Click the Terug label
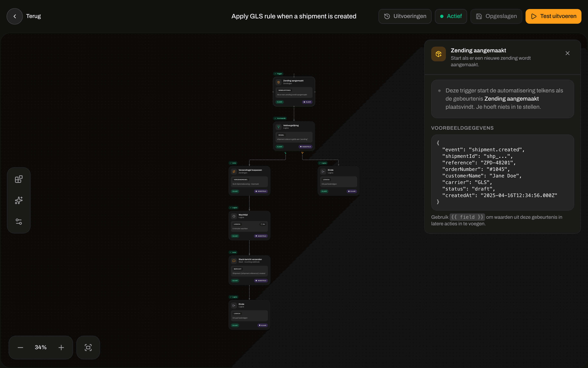Viewport: 588px width, 368px height. [x=33, y=16]
